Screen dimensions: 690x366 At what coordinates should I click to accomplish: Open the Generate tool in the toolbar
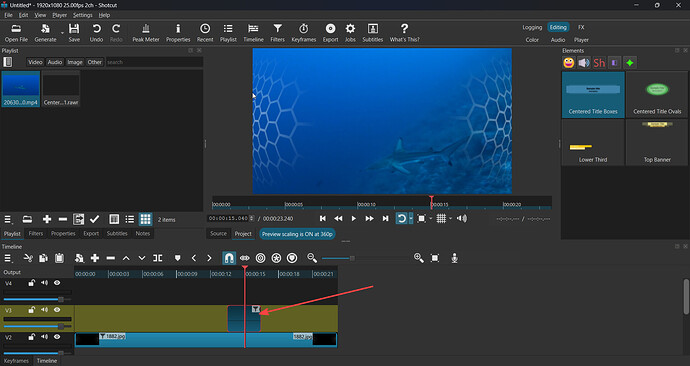pos(45,33)
